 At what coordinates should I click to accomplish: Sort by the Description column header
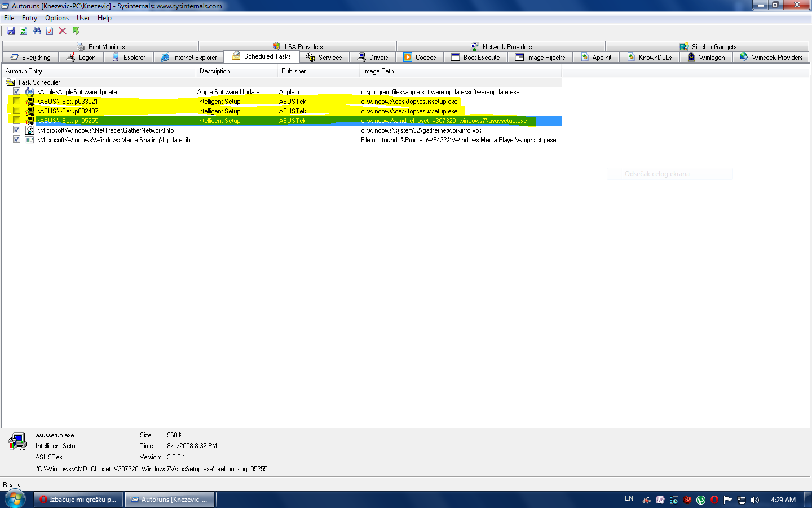click(x=237, y=71)
